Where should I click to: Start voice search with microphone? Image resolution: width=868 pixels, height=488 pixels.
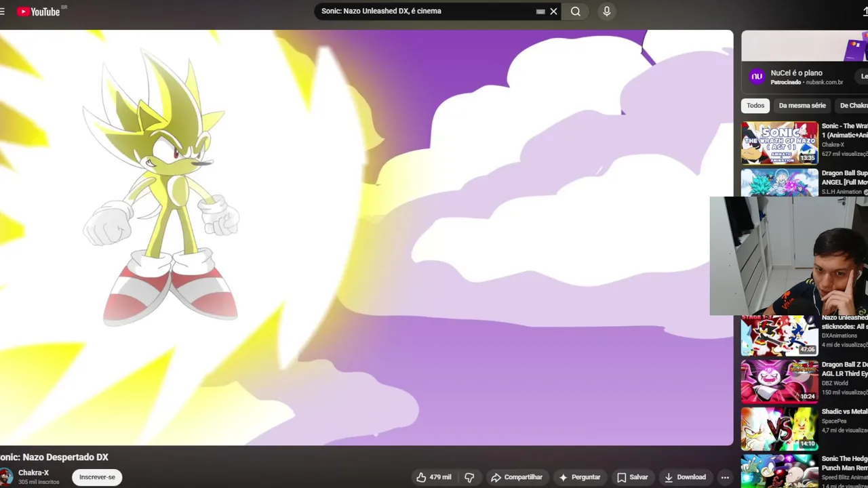pos(606,12)
